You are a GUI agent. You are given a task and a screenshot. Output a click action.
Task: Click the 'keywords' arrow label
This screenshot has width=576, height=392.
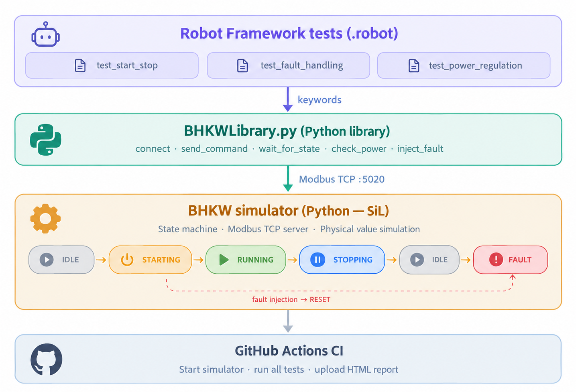tap(320, 100)
